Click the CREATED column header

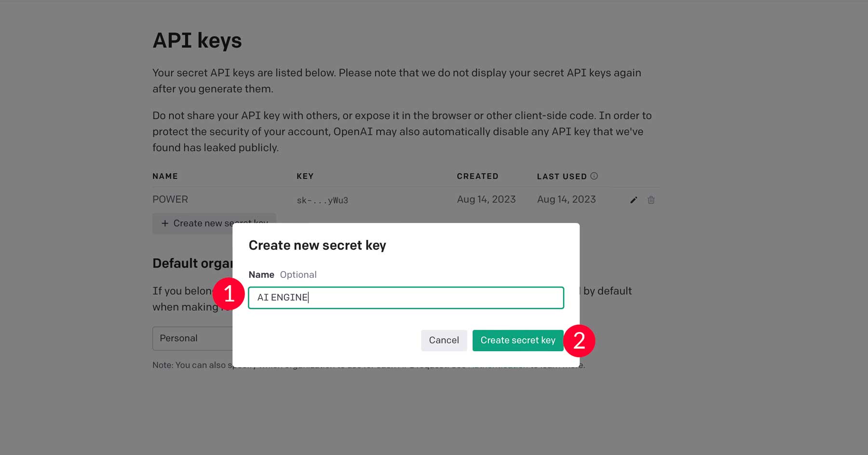477,176
